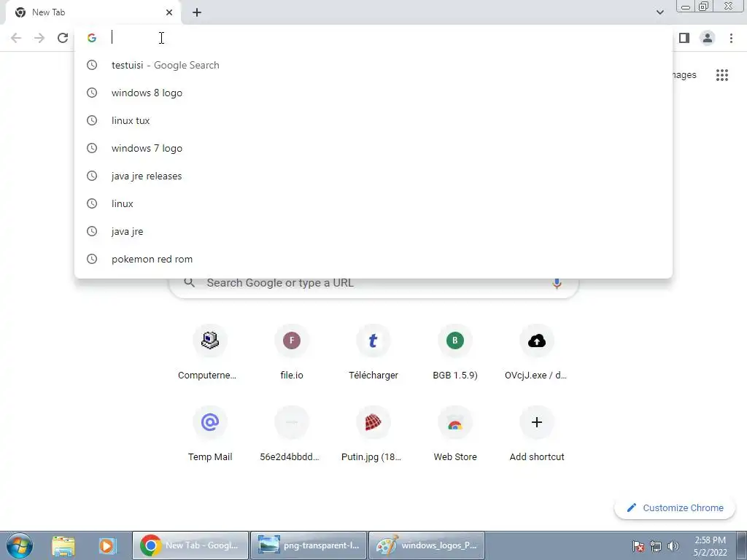
Task: Open the file.io shortcut
Action: (x=292, y=353)
